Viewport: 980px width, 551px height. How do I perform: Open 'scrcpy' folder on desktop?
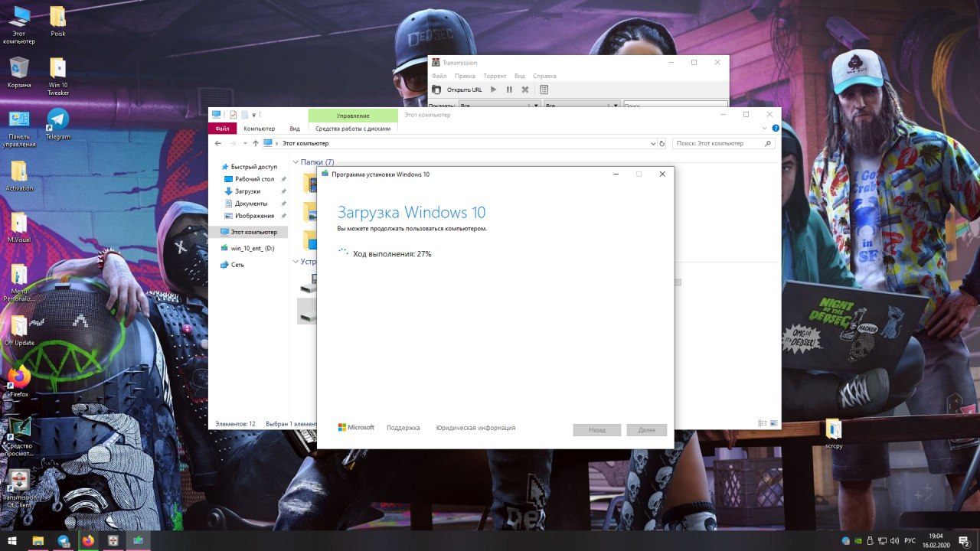[x=834, y=433]
